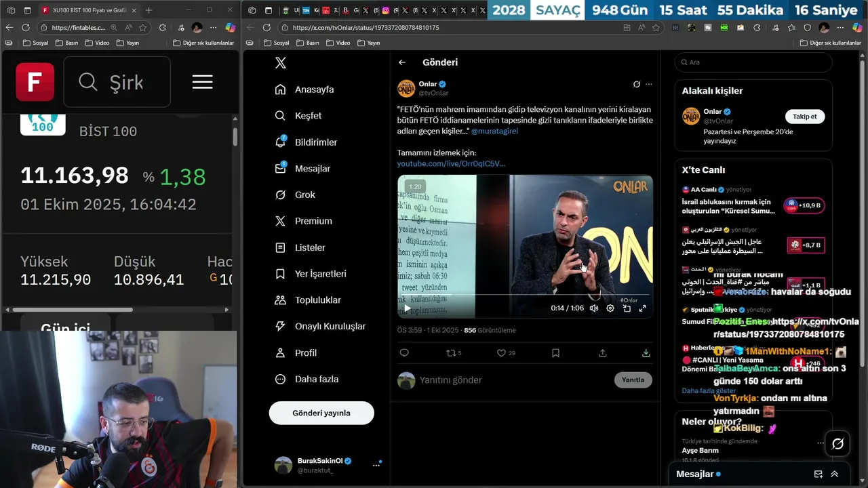Screen dimensions: 868x488
Task: Refresh the X browser window
Action: tap(267, 28)
